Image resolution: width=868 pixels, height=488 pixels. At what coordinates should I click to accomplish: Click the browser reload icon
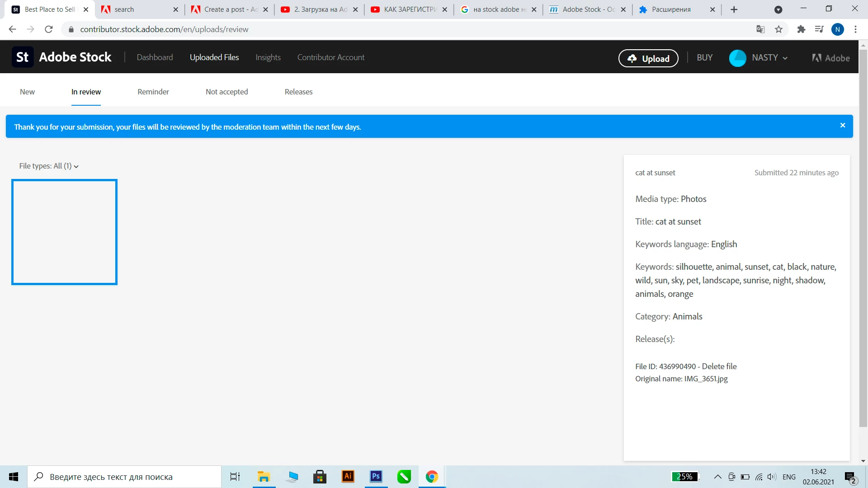point(49,29)
